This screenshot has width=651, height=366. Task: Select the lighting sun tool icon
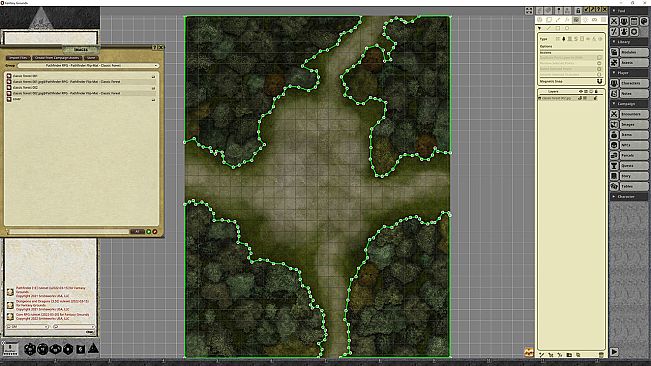pyautogui.click(x=585, y=20)
